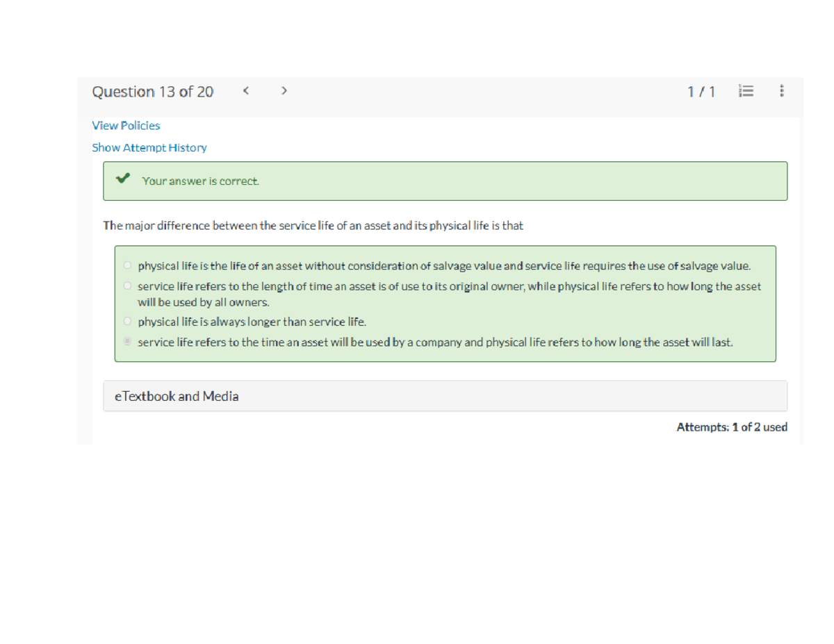Show Attempt History for this question
The height and width of the screenshot is (644, 834).
[149, 147]
